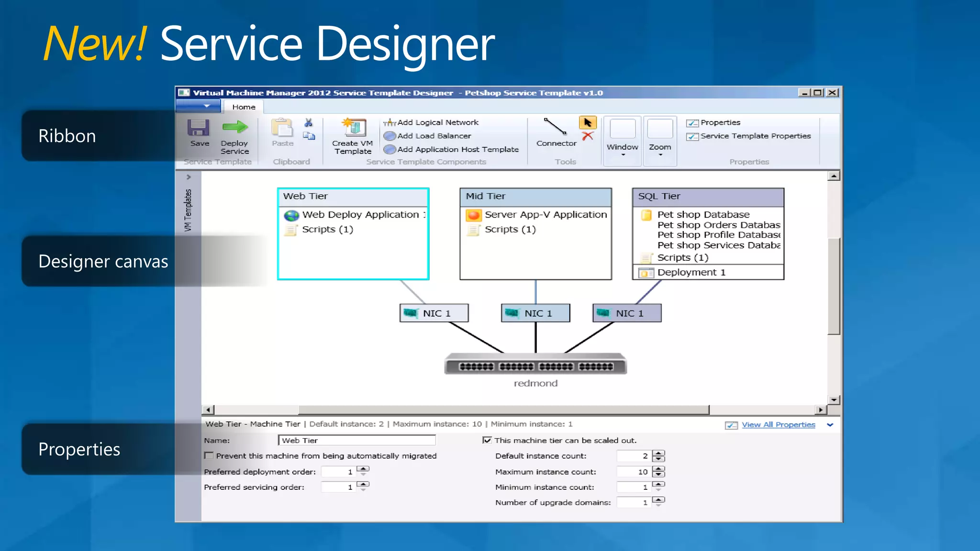Click the canvas horizontal scrollbar thumb

(503, 410)
